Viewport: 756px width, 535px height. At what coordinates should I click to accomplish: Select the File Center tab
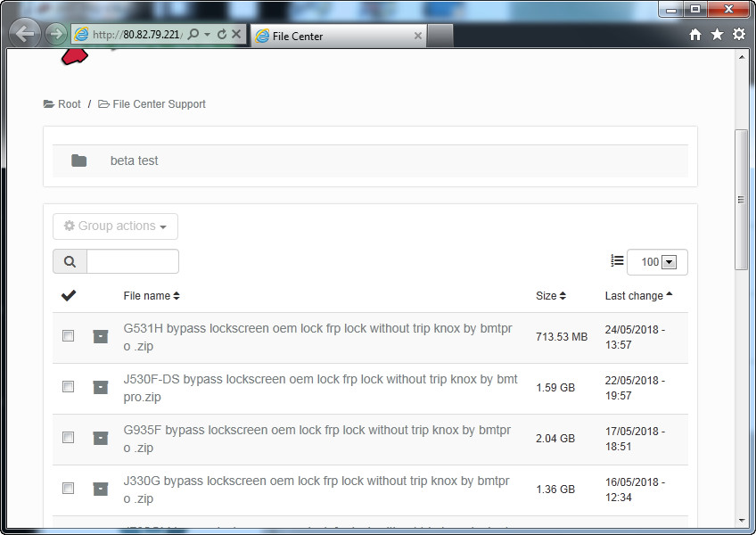[338, 36]
